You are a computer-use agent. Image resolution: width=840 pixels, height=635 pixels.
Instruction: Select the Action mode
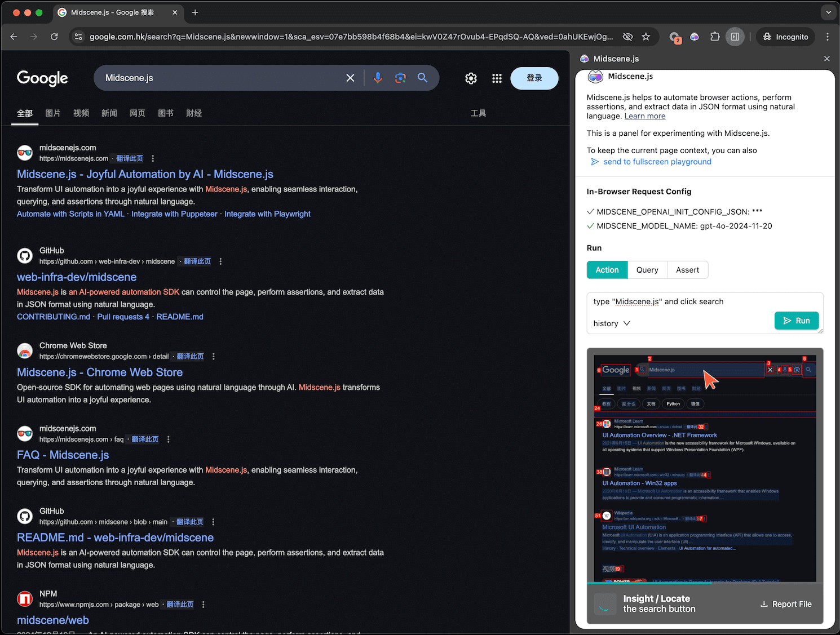pyautogui.click(x=607, y=270)
